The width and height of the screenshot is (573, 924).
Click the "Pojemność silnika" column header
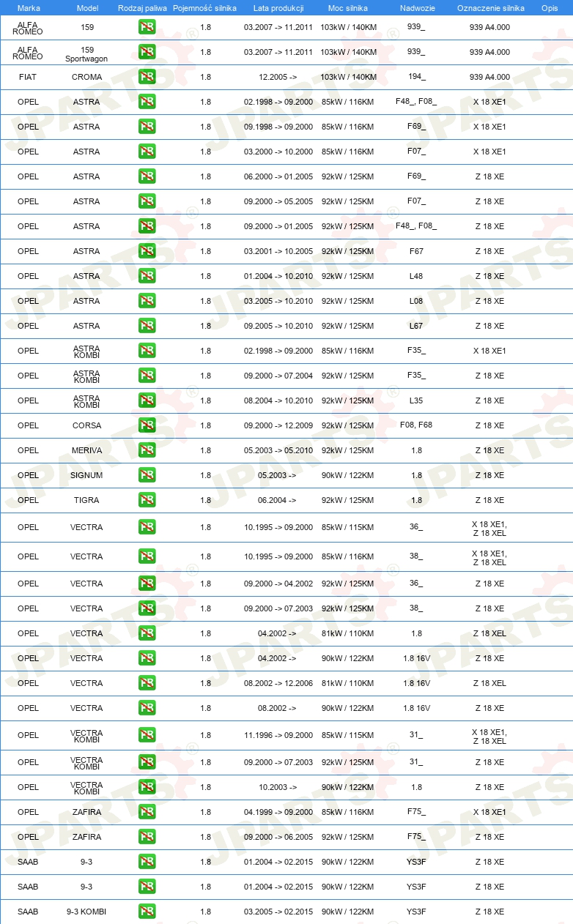[205, 8]
